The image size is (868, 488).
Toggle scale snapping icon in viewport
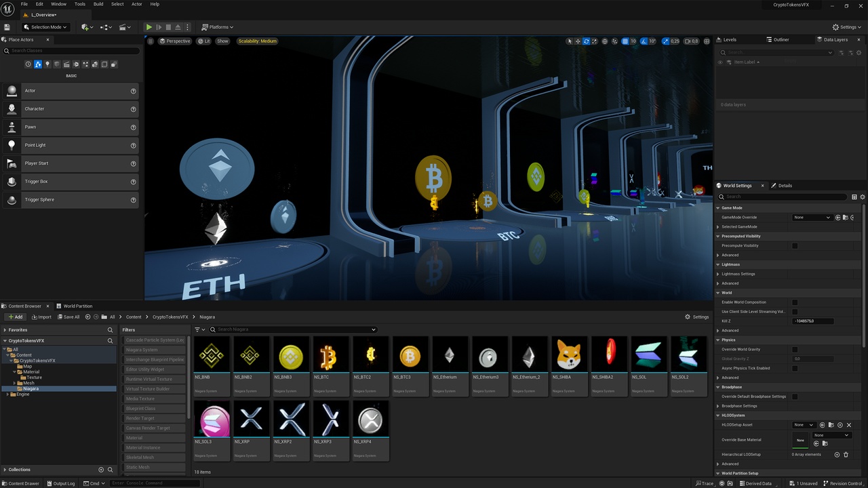coord(666,41)
